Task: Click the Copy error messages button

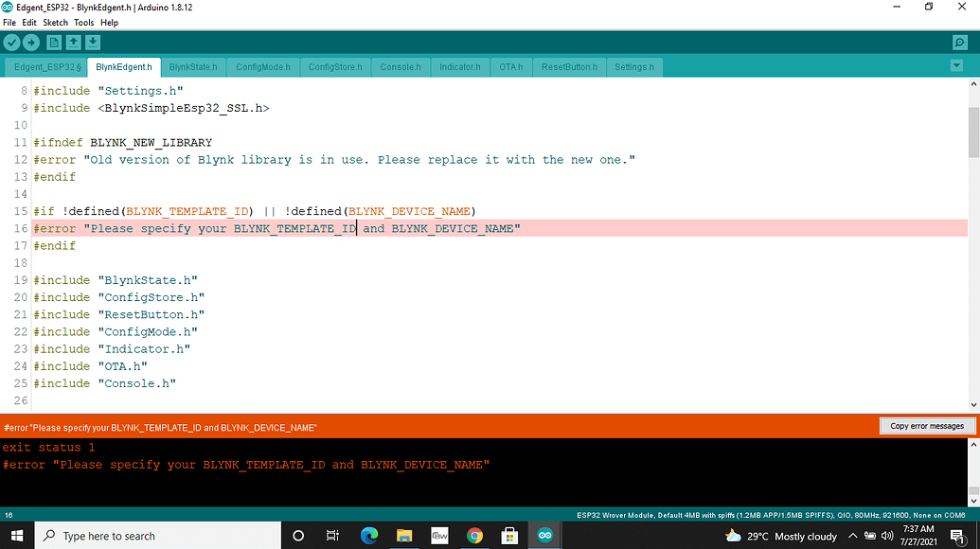Action: [x=927, y=426]
